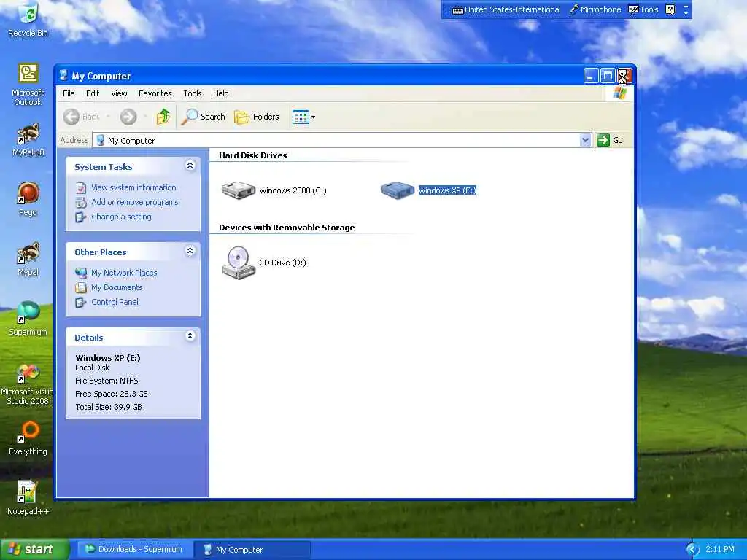The image size is (747, 560).
Task: Click the Windows 2000 (C:) label
Action: coord(293,190)
